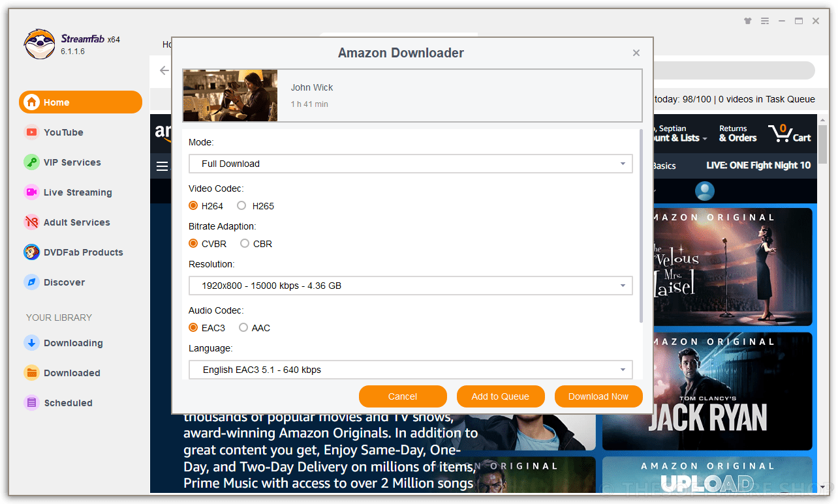
Task: Click the dialog vertical scrollbar
Action: pyautogui.click(x=641, y=226)
